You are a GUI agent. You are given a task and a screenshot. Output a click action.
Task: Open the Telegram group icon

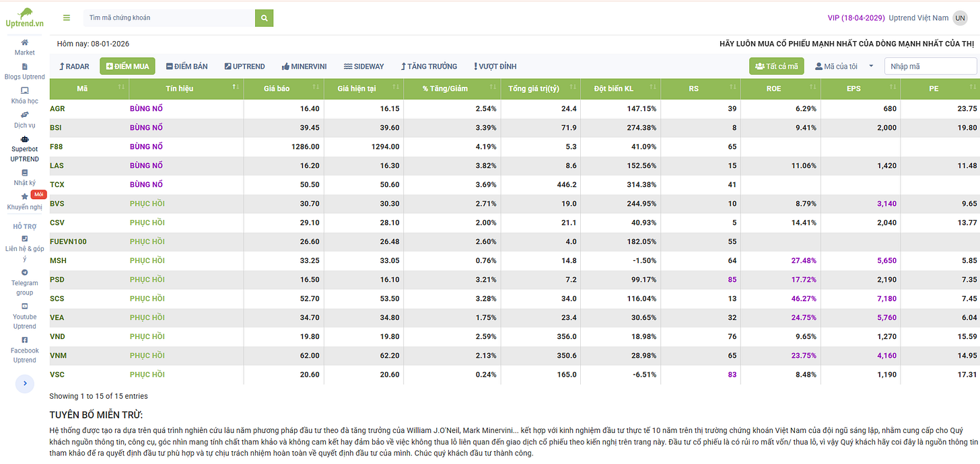25,272
